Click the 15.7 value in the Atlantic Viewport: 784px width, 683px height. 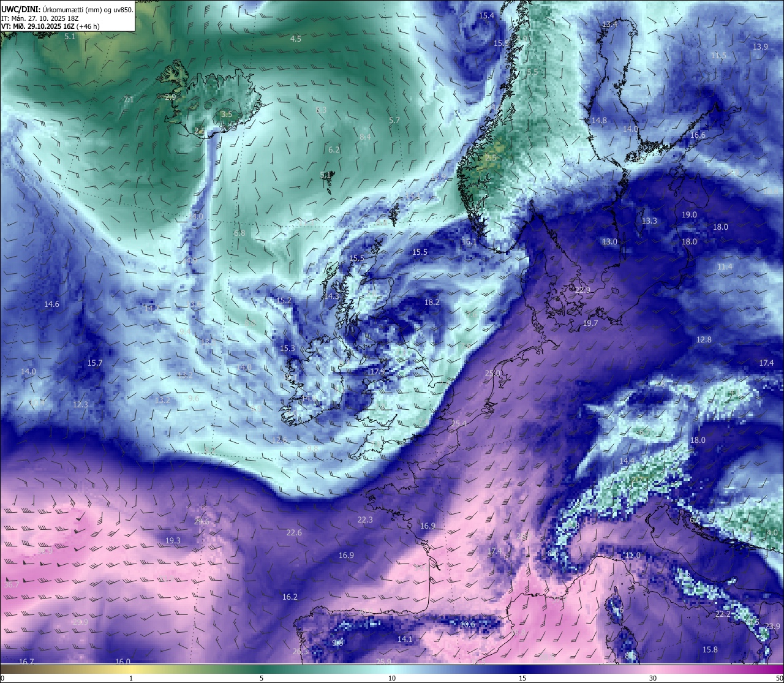(x=95, y=363)
